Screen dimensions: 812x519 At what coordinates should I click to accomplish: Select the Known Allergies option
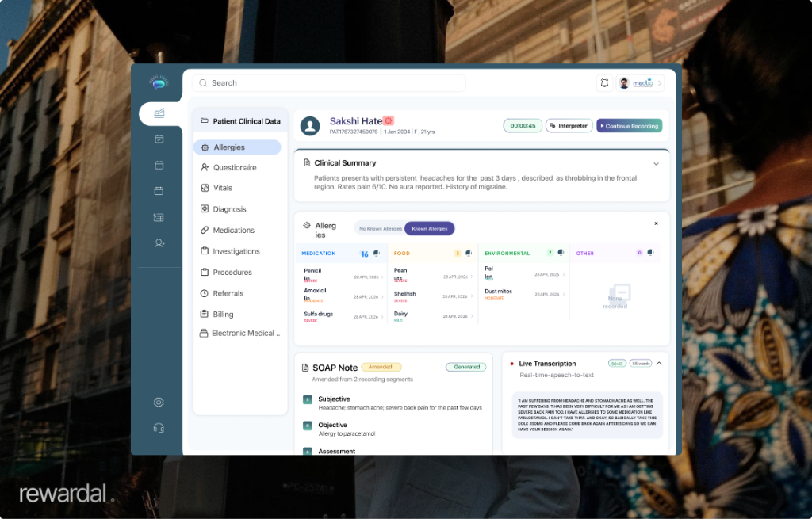pos(429,229)
